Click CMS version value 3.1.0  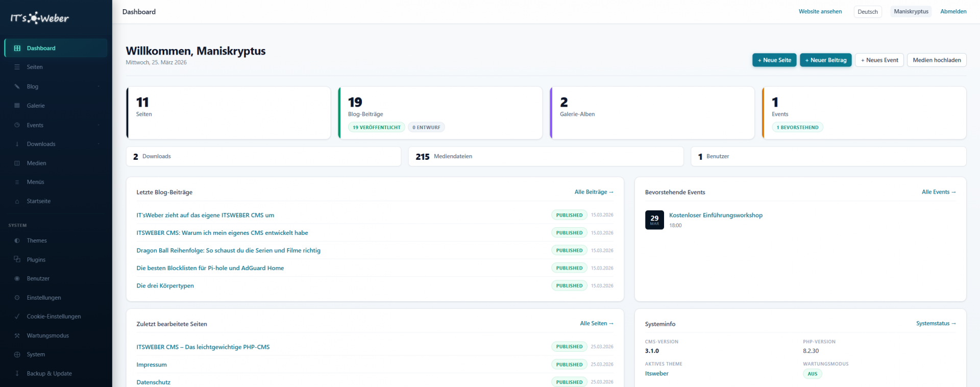pyautogui.click(x=652, y=351)
